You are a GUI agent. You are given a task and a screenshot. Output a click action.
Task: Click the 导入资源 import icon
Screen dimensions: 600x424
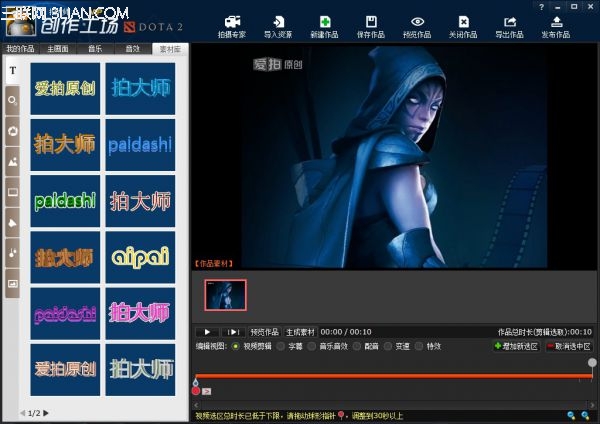tap(278, 27)
